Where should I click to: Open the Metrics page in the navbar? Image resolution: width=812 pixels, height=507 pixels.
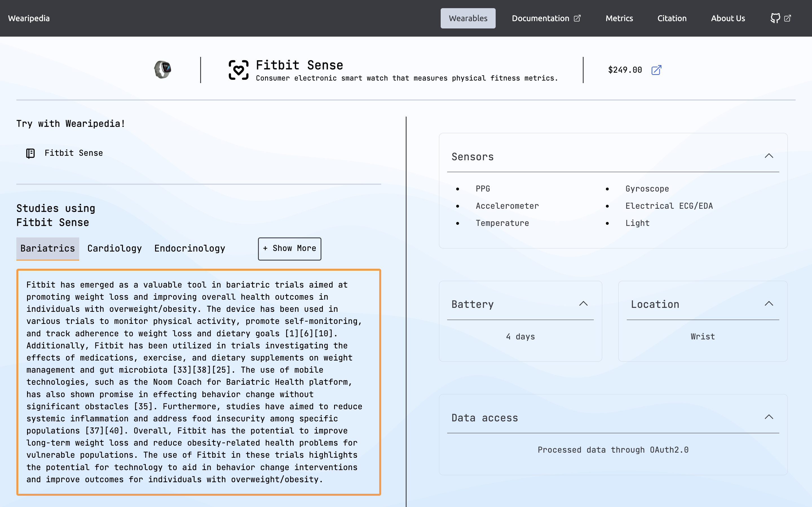tap(619, 18)
